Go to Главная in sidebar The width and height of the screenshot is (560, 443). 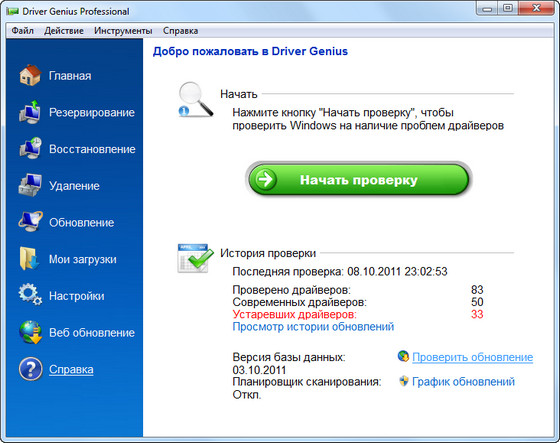point(70,76)
